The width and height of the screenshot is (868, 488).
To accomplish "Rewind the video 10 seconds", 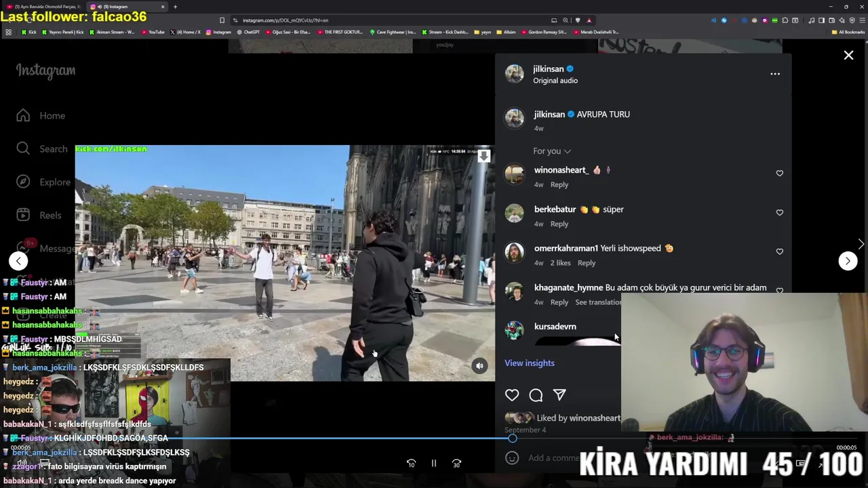I will point(411,464).
